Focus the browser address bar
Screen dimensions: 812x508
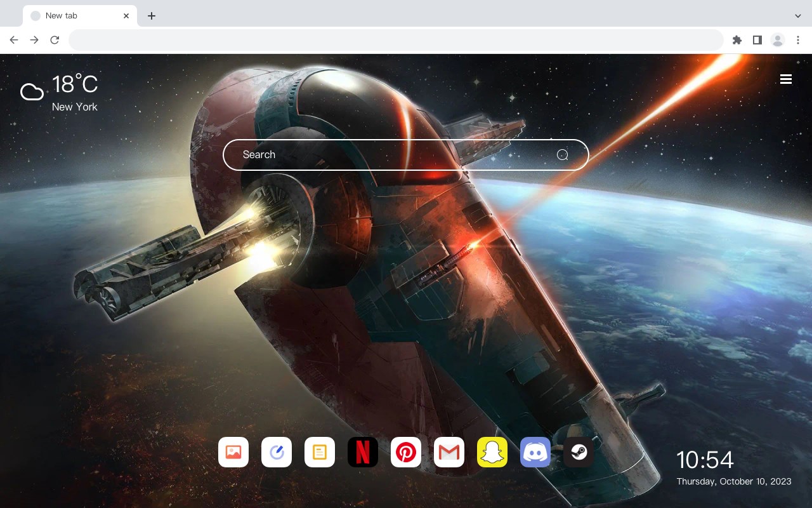point(396,40)
